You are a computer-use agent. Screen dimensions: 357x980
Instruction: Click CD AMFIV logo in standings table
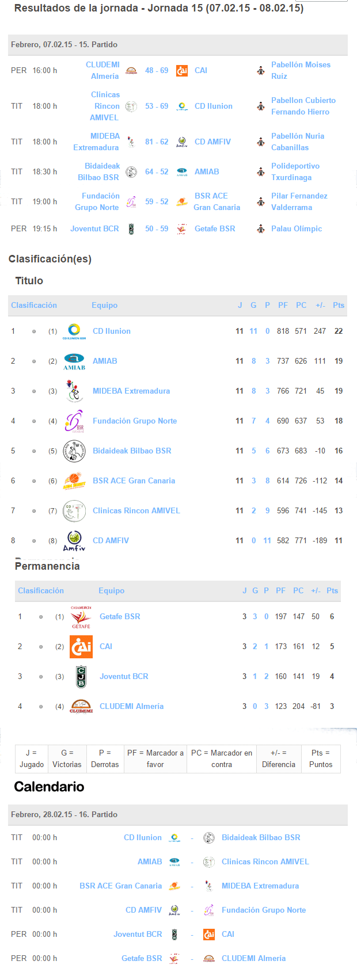pos(74,541)
